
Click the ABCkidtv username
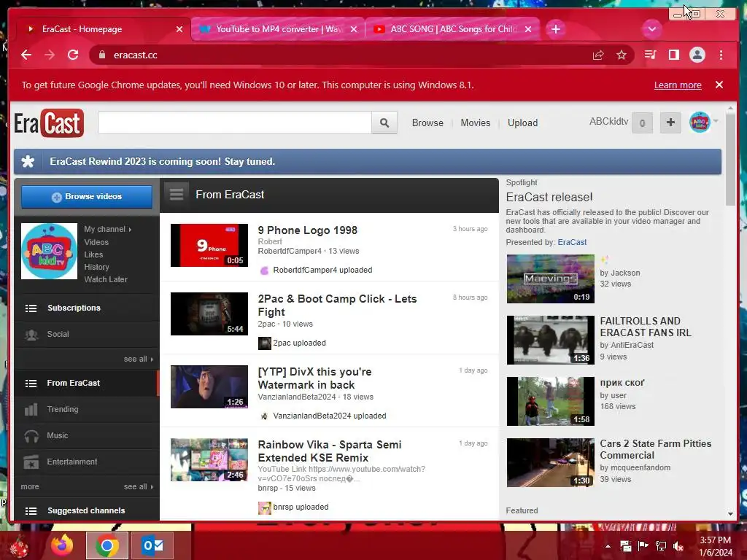608,122
